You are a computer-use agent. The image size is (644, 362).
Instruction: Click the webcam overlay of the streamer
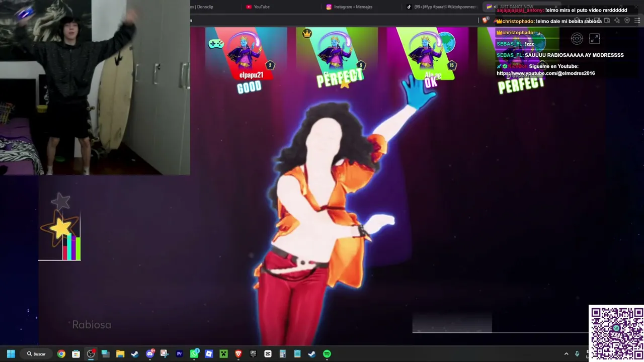click(95, 87)
